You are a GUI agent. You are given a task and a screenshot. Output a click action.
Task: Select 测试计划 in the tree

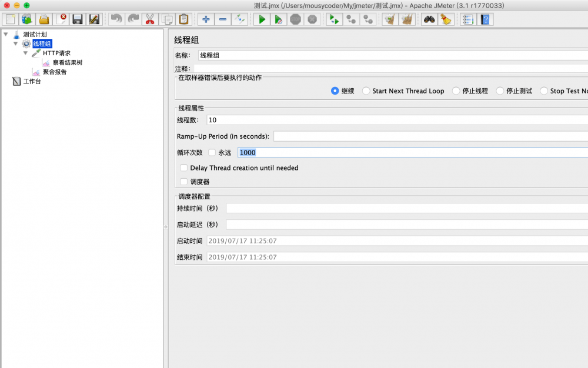coord(35,35)
